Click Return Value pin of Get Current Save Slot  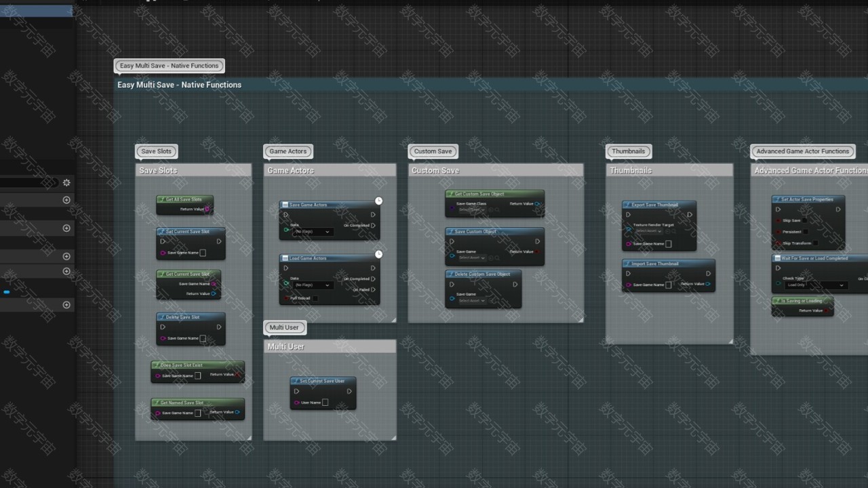tap(214, 293)
